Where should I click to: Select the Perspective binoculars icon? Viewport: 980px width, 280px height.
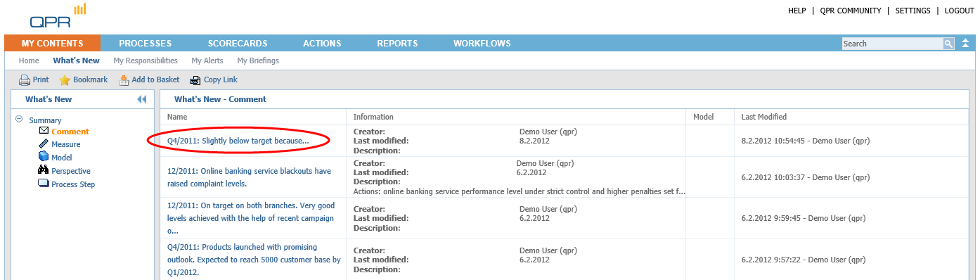44,170
